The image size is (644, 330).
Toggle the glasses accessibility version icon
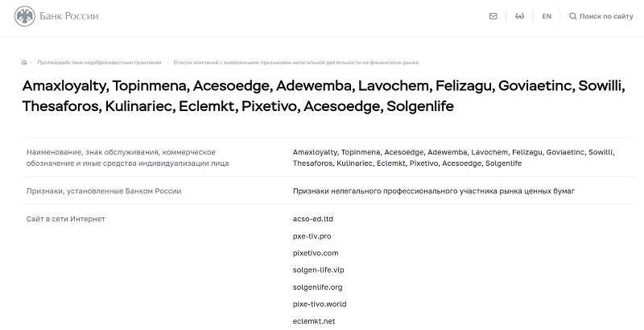(519, 16)
